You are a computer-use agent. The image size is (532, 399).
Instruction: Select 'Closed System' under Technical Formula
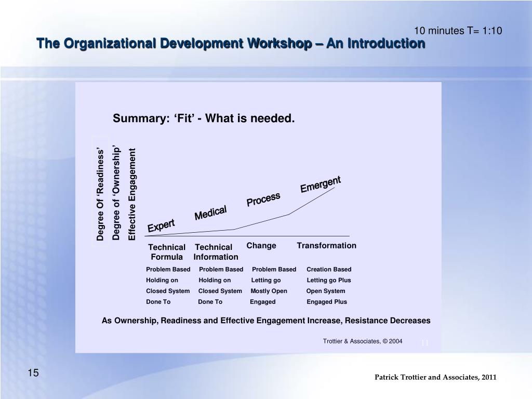click(x=168, y=291)
